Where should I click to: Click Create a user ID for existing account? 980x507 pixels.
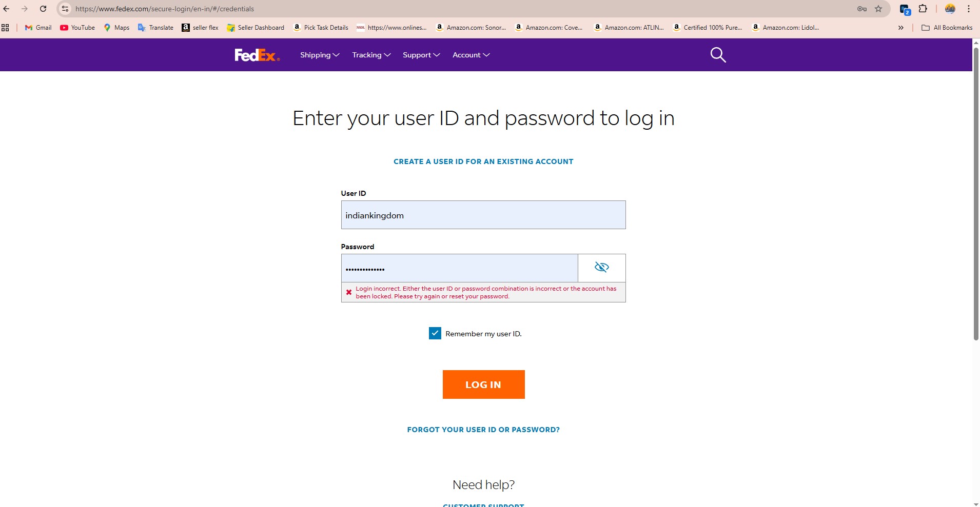click(x=483, y=161)
